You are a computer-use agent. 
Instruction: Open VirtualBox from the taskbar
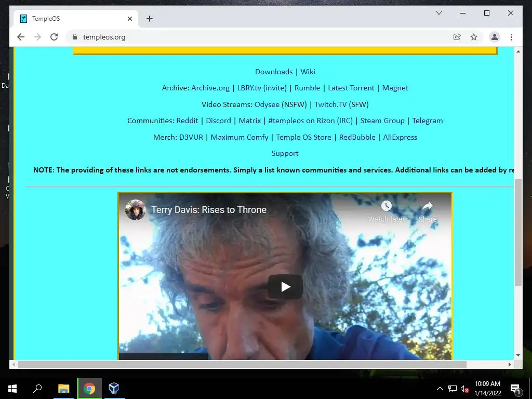point(114,389)
